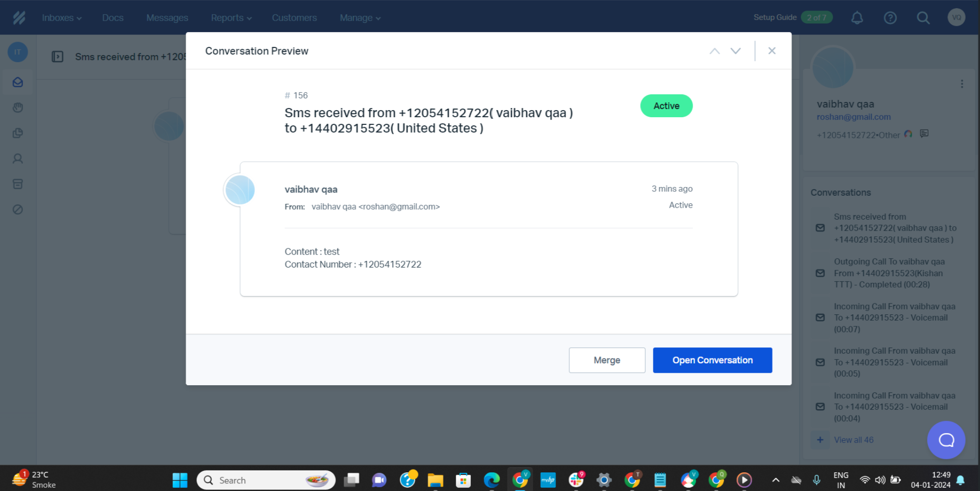The image size is (980, 491).
Task: Click the vaibhav qaa name in right panel
Action: 845,104
